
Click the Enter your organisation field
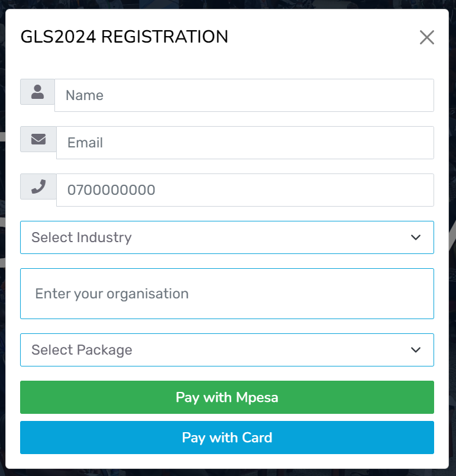coord(227,294)
